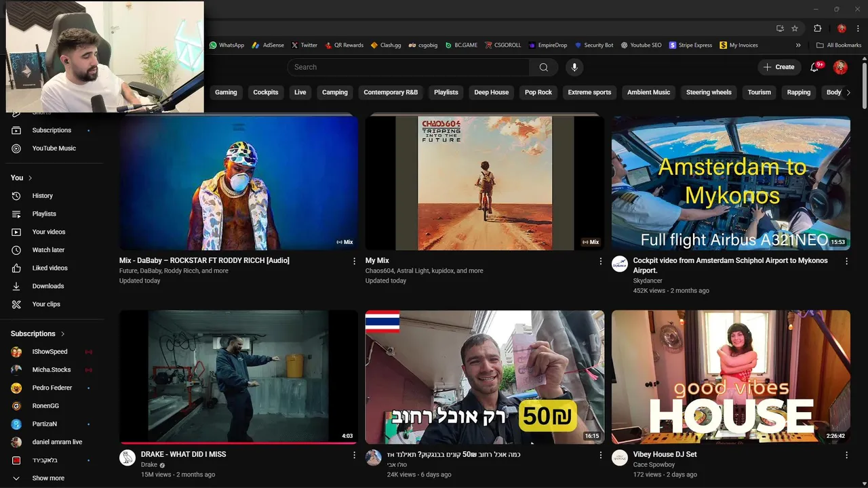The height and width of the screenshot is (488, 868).
Task: Play DaBaby Rockstar mix thumbnail
Action: click(x=239, y=182)
